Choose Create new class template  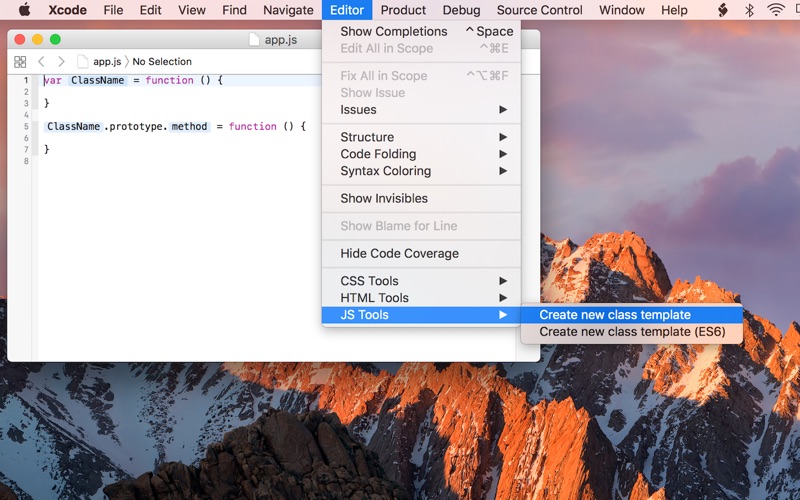click(632, 315)
